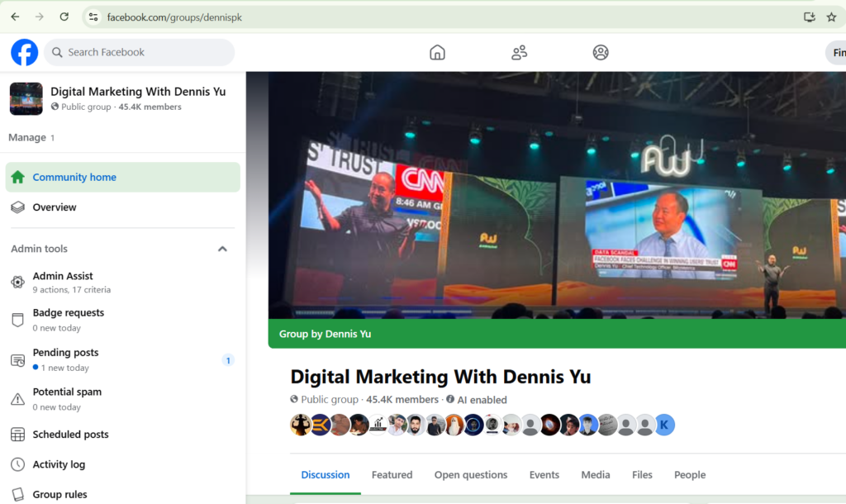Collapse the Admin tools section
846x504 pixels.
pyautogui.click(x=222, y=249)
